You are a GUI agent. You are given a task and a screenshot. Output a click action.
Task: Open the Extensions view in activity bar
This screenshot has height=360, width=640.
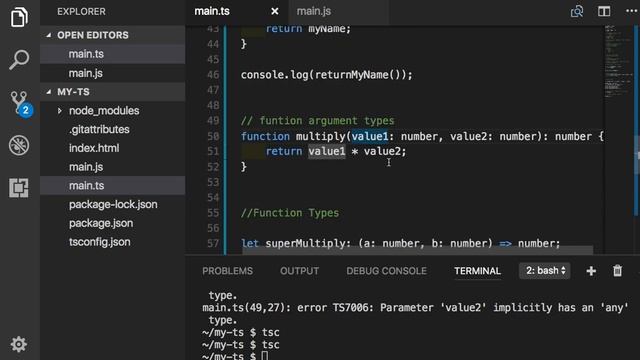pos(19,188)
